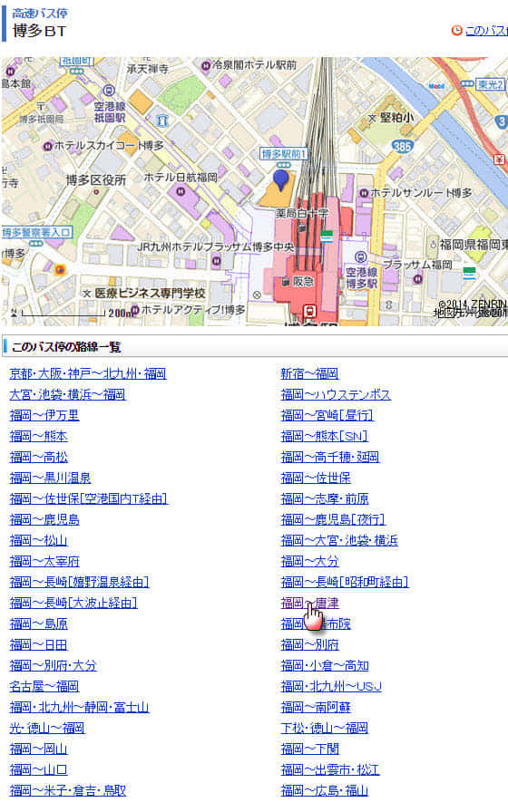Open 下松・徳山～福岡 route link
The height and width of the screenshot is (812, 508).
(x=324, y=728)
